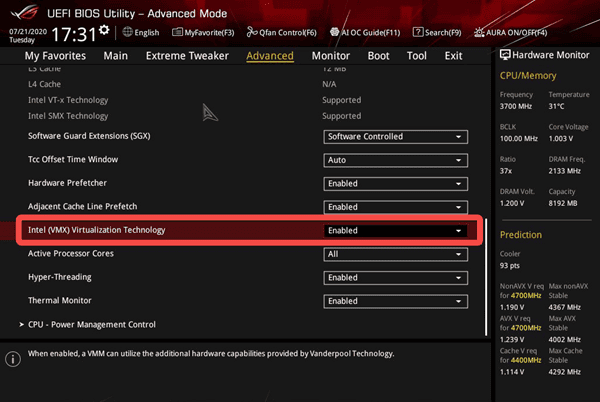
Task: Click the CPU/Memory heading
Action: click(528, 76)
